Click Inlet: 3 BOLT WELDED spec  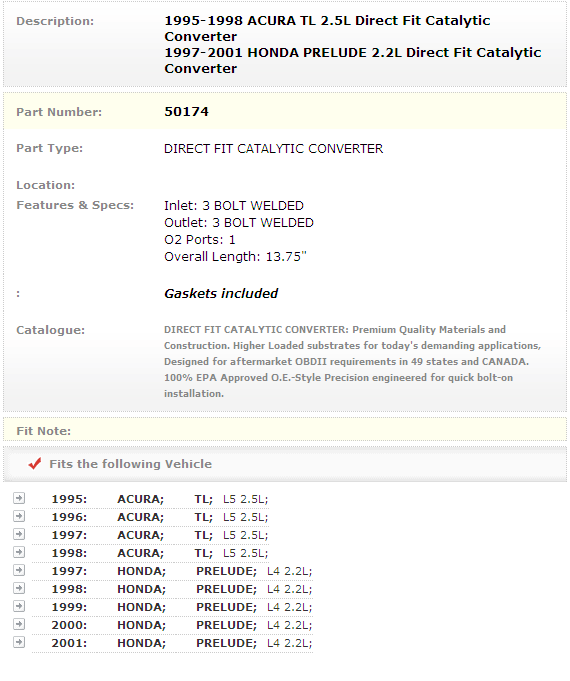(234, 205)
